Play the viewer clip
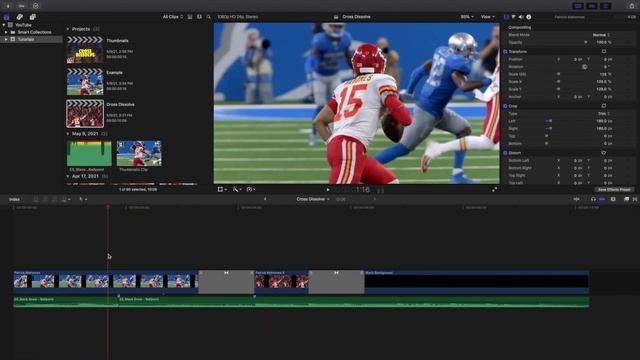The image size is (640, 360). 328,190
